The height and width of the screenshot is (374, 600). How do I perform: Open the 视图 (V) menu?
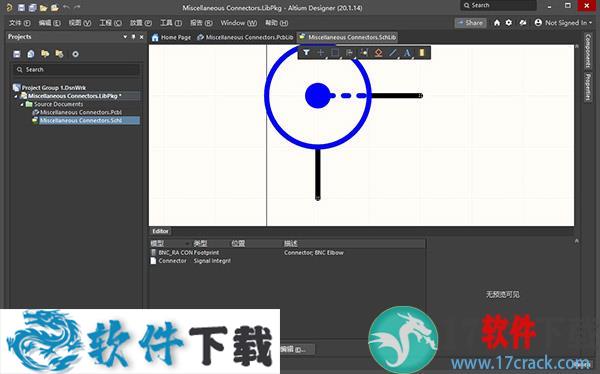click(80, 23)
